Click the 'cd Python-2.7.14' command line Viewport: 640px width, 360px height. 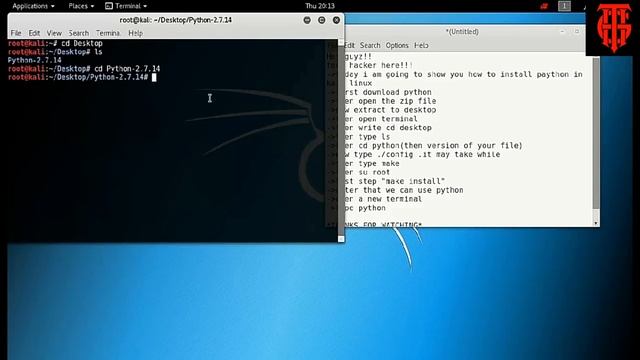(x=84, y=69)
